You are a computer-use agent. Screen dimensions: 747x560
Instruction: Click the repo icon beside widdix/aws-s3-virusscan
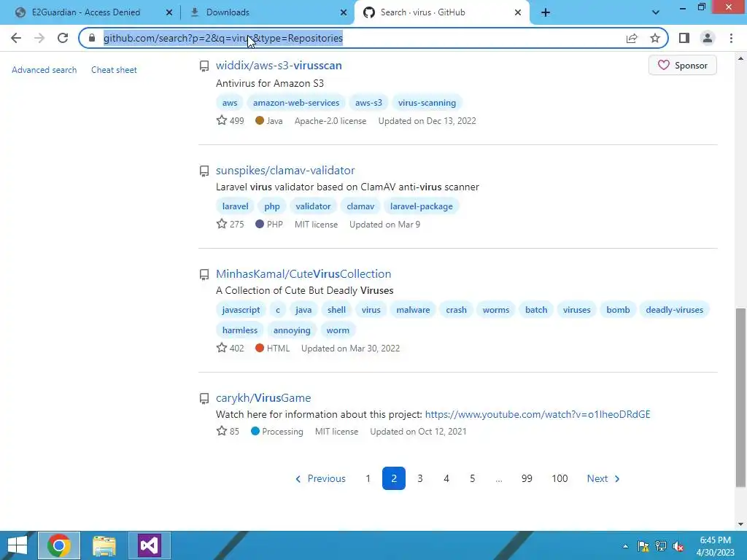click(x=204, y=66)
